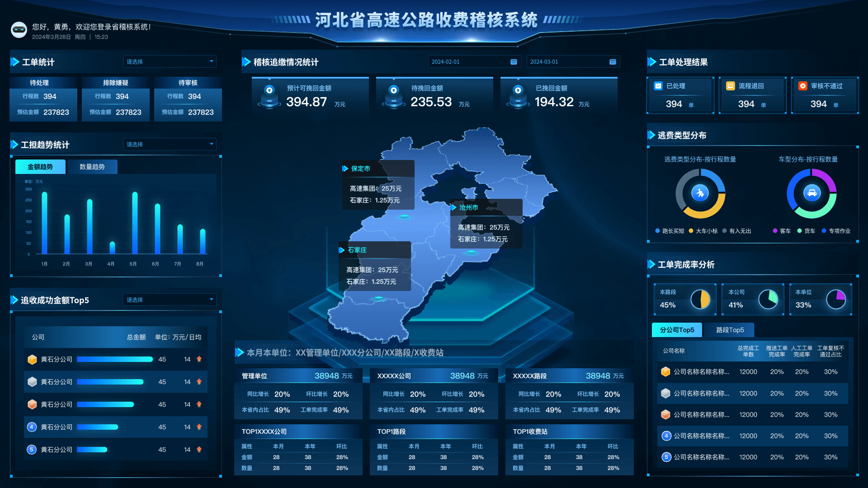The image size is (868, 488).
Task: Click the 流程退回 orange icon
Action: tap(730, 86)
